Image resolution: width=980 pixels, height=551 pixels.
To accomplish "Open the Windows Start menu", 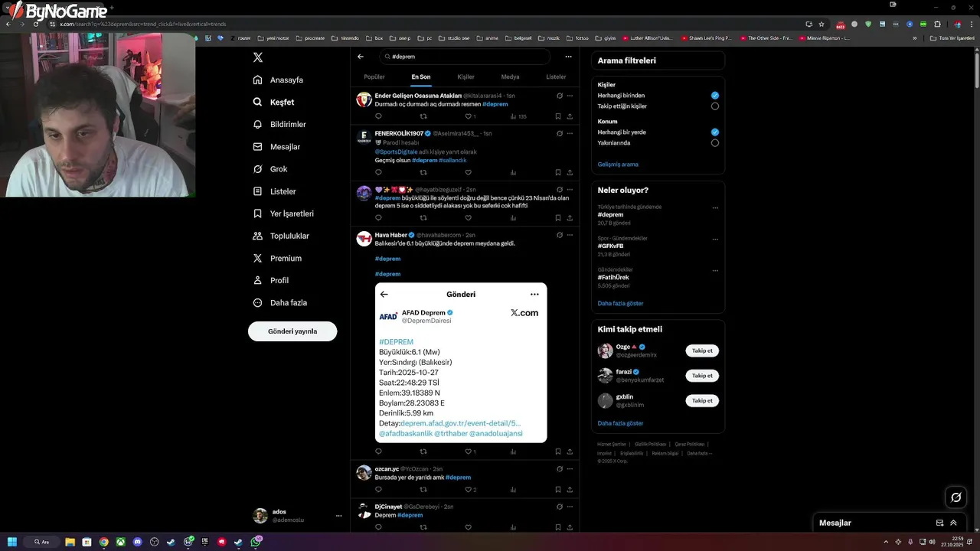I will (12, 542).
